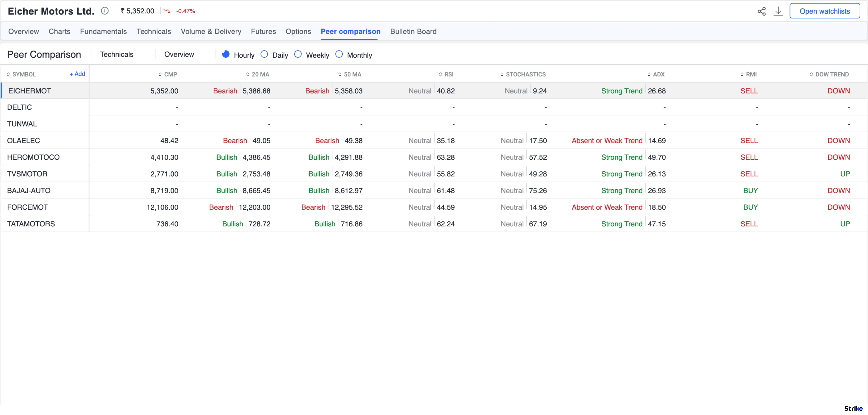Select the Daily radio button

coord(264,54)
